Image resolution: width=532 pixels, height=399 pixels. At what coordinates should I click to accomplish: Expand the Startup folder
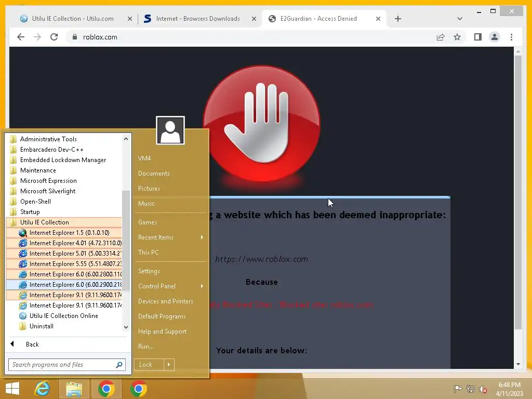click(64, 212)
